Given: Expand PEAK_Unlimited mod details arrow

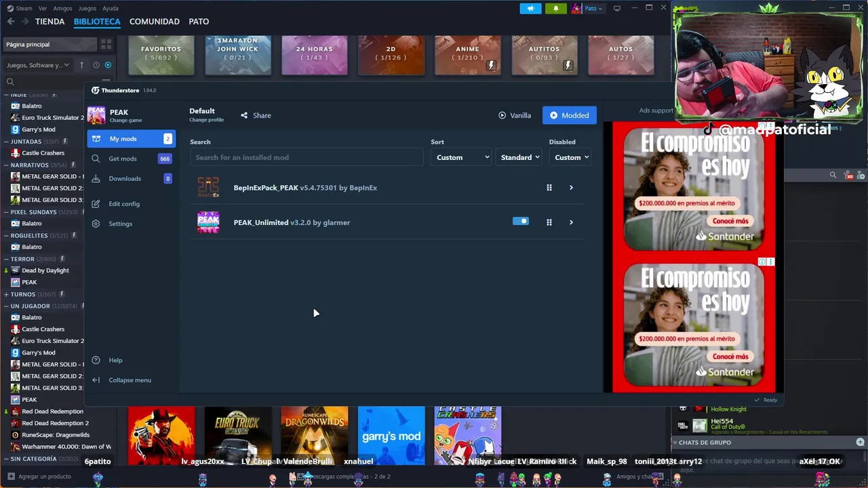Looking at the screenshot, I should (571, 222).
